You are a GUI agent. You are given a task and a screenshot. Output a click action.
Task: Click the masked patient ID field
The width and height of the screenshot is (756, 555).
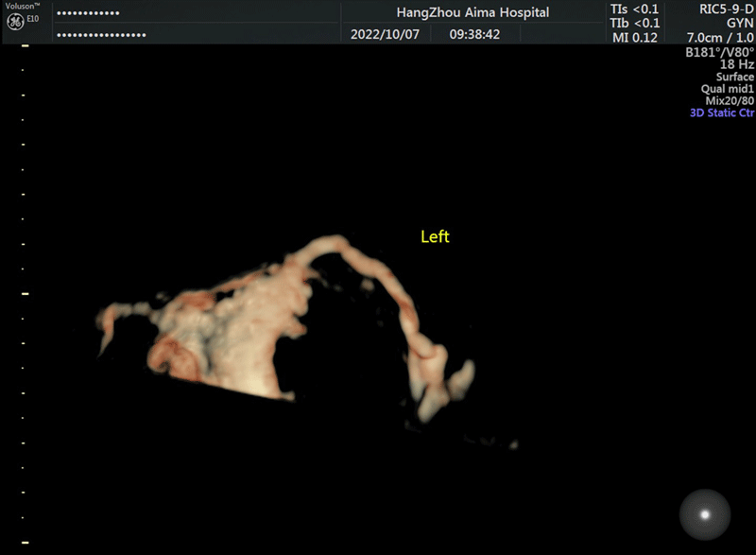point(102,35)
